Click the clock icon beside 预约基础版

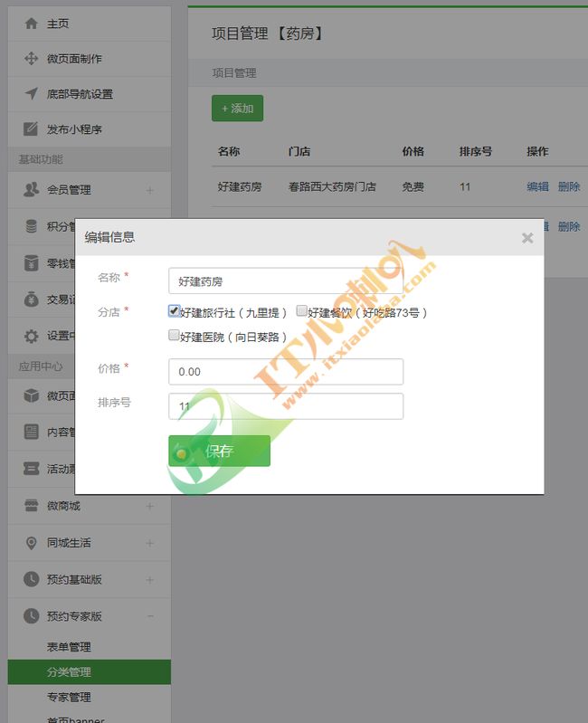[x=32, y=580]
